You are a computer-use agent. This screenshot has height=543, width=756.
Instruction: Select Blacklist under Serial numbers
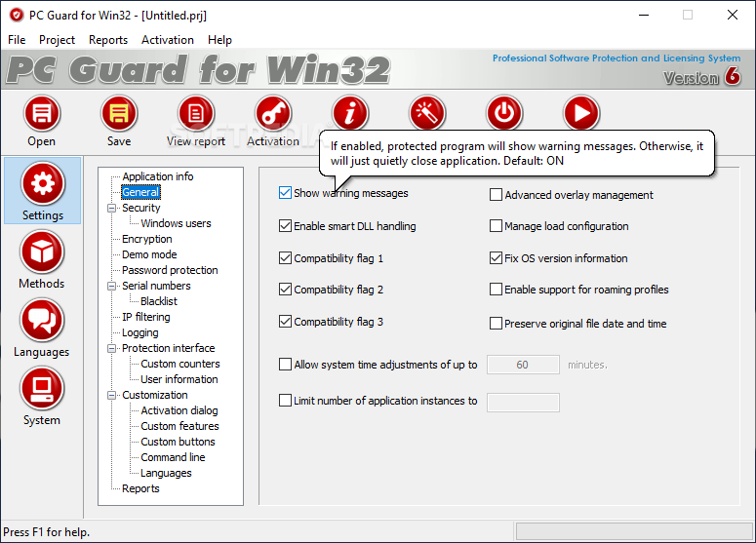159,301
